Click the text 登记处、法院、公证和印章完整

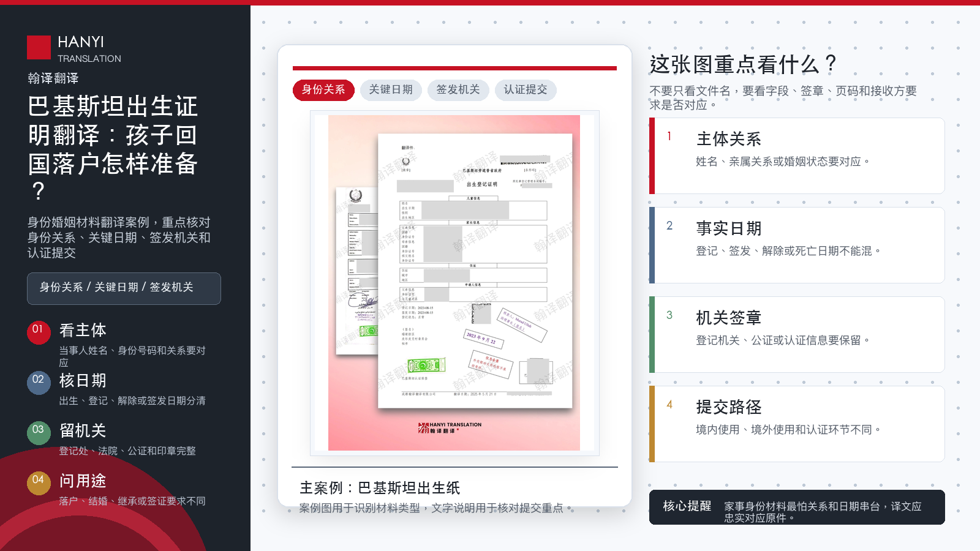pyautogui.click(x=127, y=451)
